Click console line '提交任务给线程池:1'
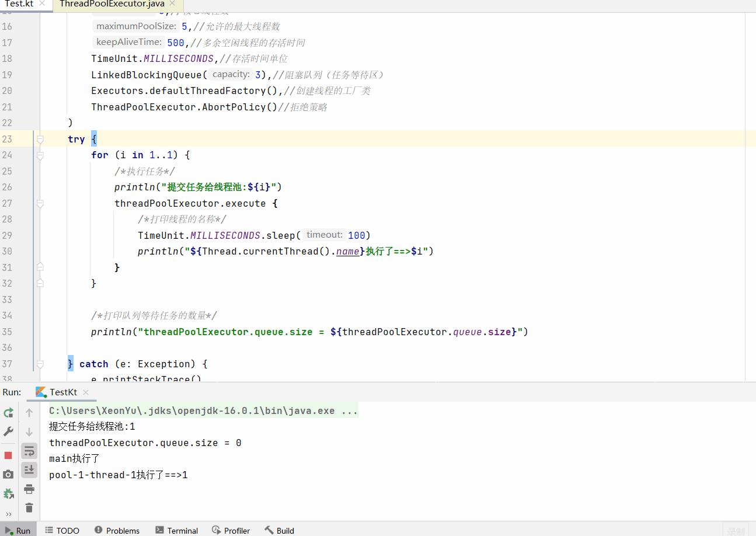This screenshot has width=756, height=536. [x=92, y=427]
